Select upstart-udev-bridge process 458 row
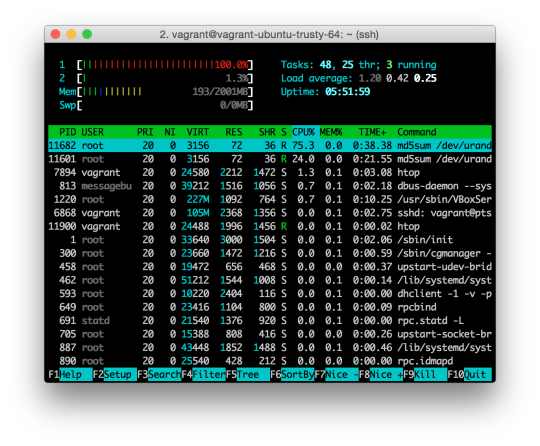Viewport: 540px width, 446px height. click(x=270, y=267)
